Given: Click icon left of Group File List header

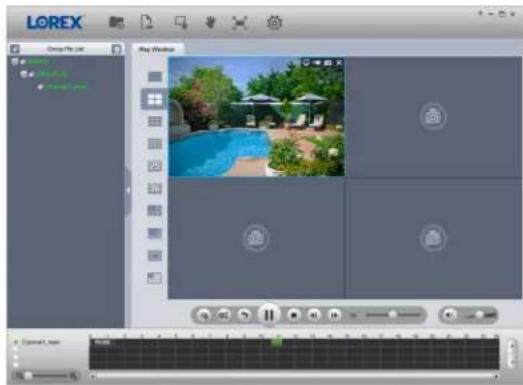Looking at the screenshot, I should click(15, 49).
